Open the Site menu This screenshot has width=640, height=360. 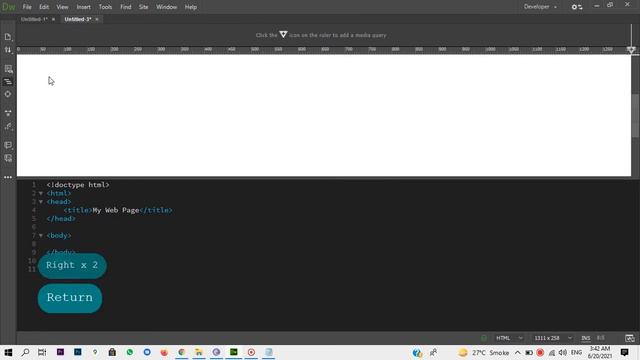pyautogui.click(x=143, y=7)
